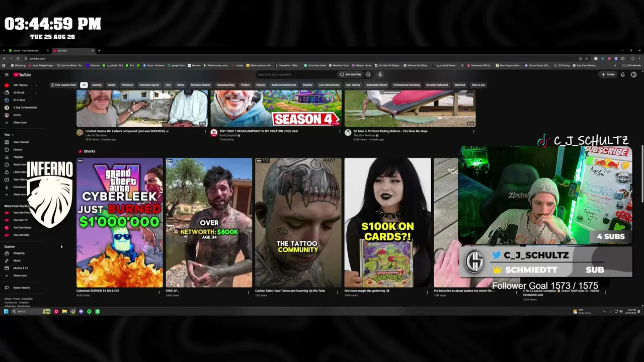
Task: Go back with the browser back arrow
Action: coord(5,58)
